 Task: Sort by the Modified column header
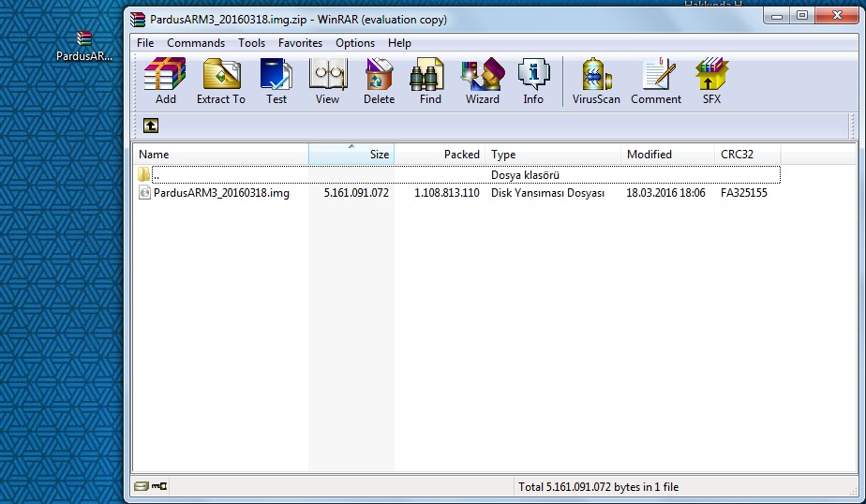[667, 155]
